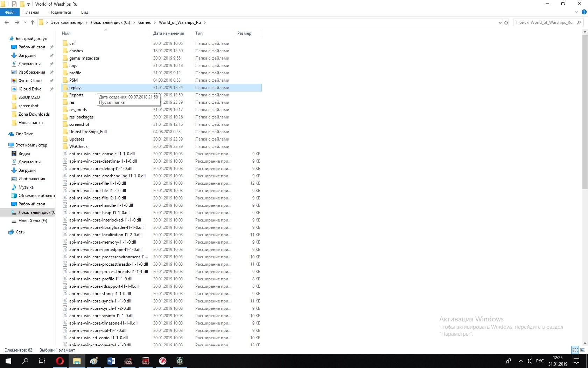Open the Вид ribbon tab
The width and height of the screenshot is (588, 368).
coord(85,12)
